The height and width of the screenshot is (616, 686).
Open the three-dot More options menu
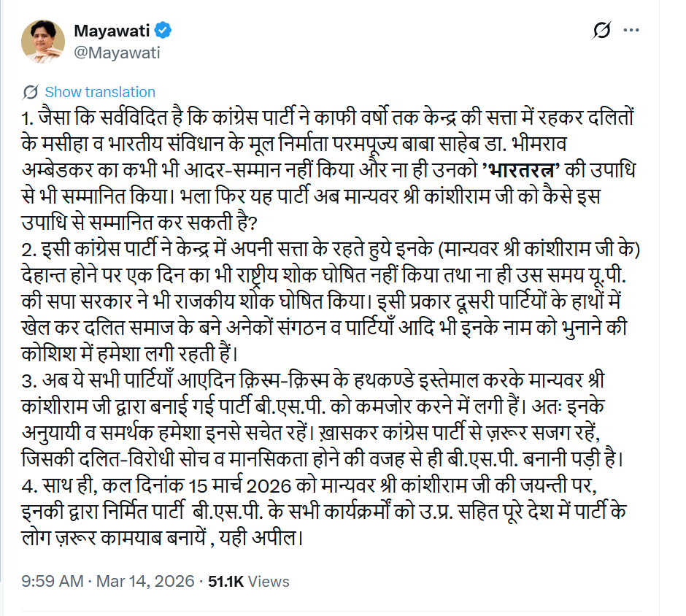point(631,31)
